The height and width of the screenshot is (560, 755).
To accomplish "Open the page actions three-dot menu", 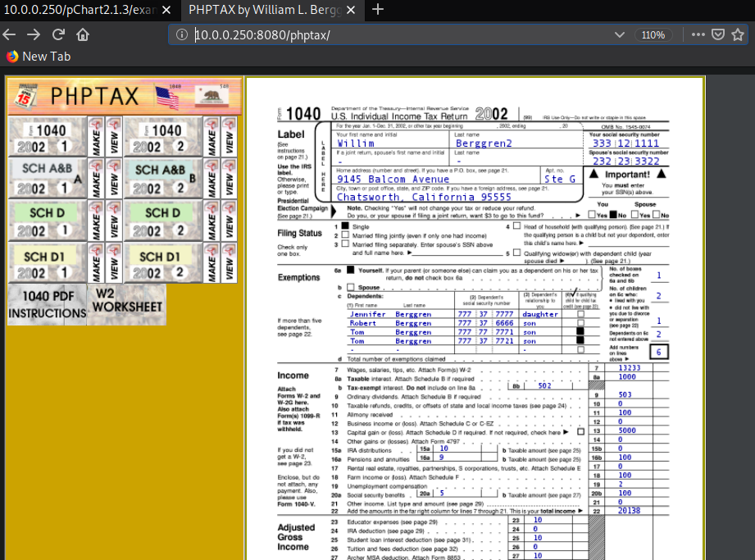I will pyautogui.click(x=698, y=34).
